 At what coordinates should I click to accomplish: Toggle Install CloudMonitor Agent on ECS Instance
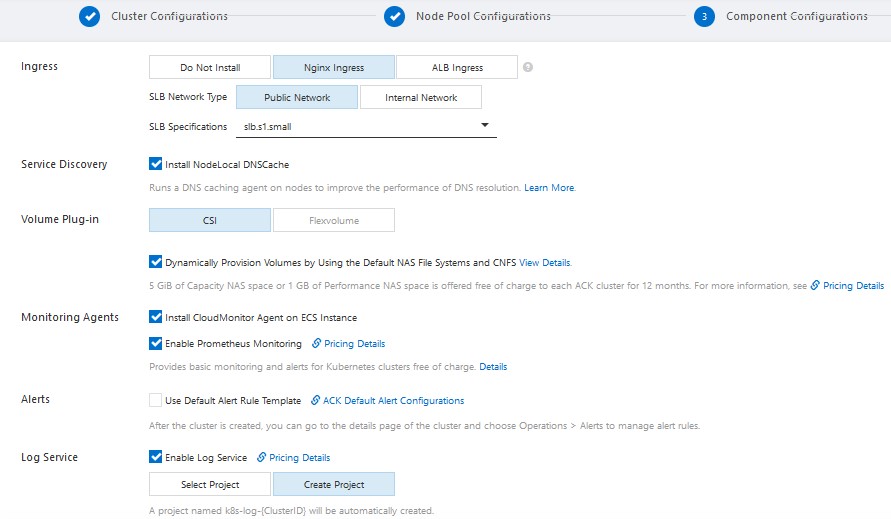coord(155,318)
